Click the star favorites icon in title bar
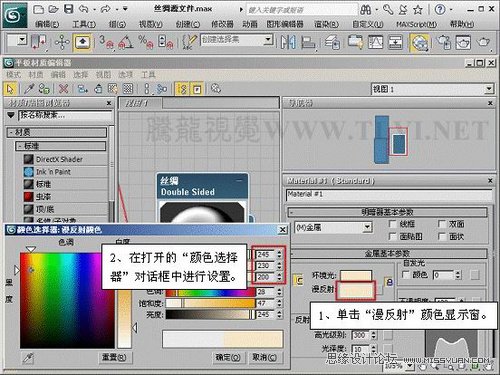 (x=418, y=10)
